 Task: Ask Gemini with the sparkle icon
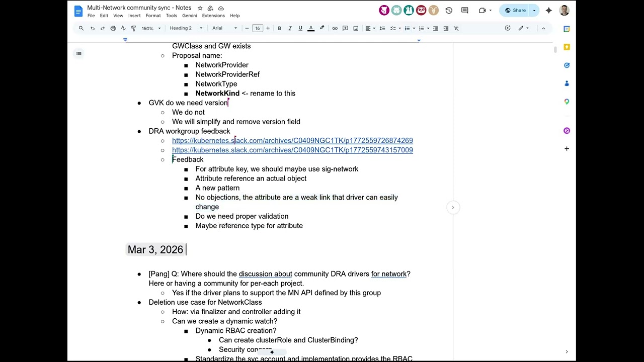coord(549,10)
